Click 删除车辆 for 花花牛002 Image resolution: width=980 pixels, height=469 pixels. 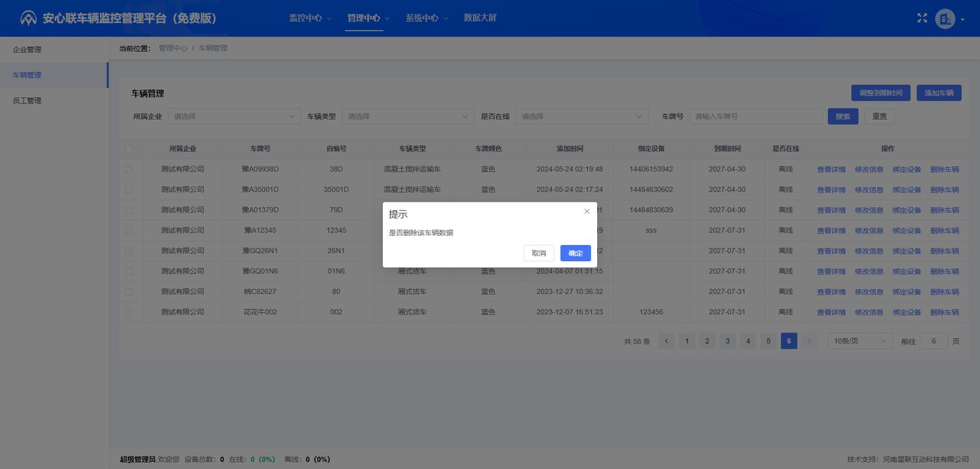pyautogui.click(x=944, y=312)
